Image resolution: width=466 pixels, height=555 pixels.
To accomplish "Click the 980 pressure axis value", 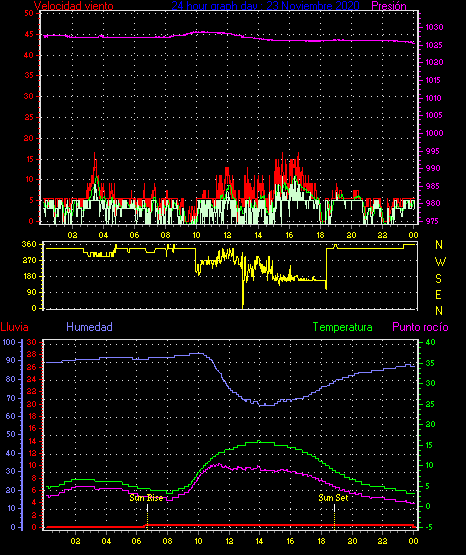I will tap(433, 203).
